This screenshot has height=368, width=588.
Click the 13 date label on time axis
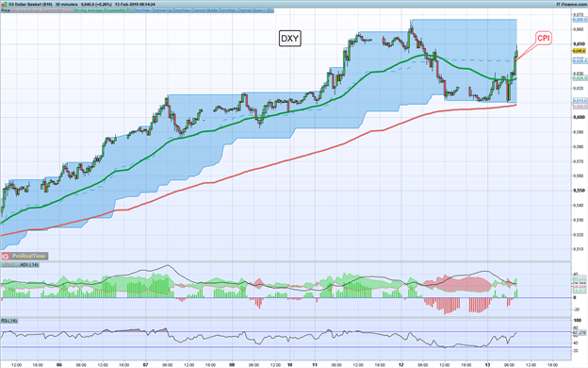point(488,364)
